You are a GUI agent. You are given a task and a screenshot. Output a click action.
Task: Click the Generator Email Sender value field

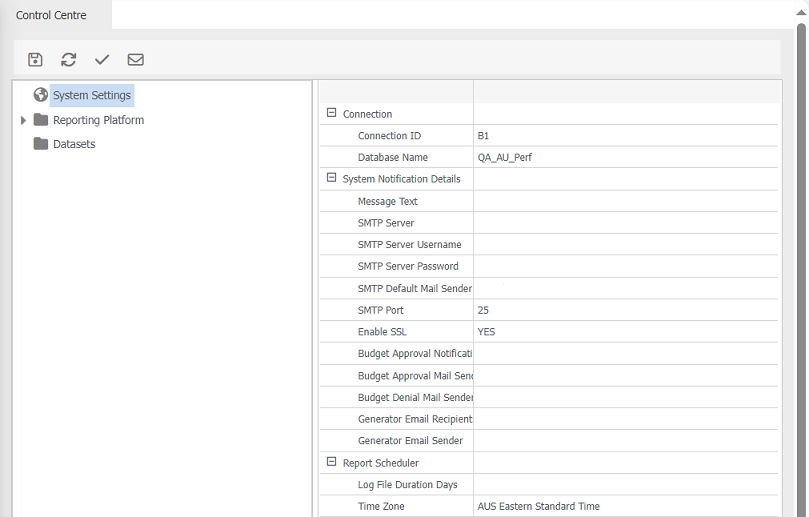[x=625, y=441]
